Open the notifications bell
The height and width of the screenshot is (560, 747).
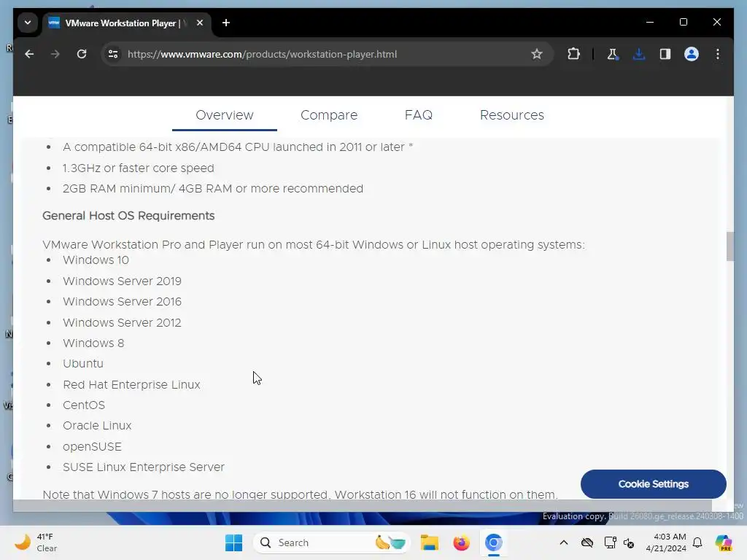click(x=697, y=542)
